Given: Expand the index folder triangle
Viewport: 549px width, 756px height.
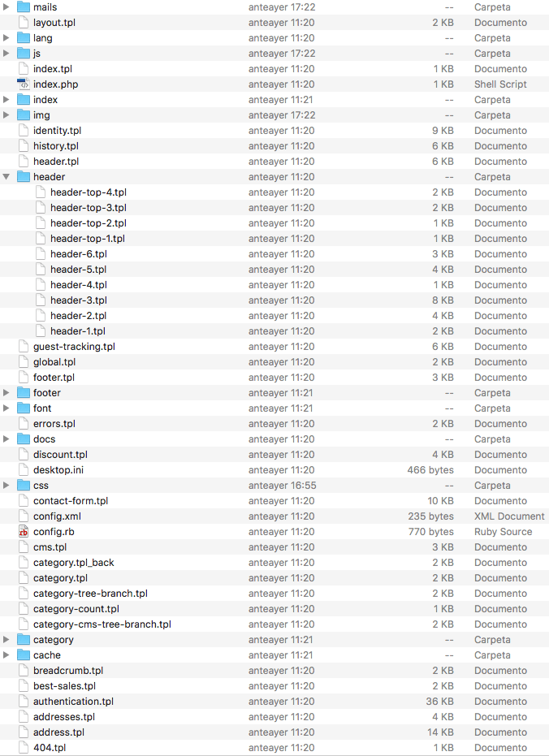Looking at the screenshot, I should [6, 100].
